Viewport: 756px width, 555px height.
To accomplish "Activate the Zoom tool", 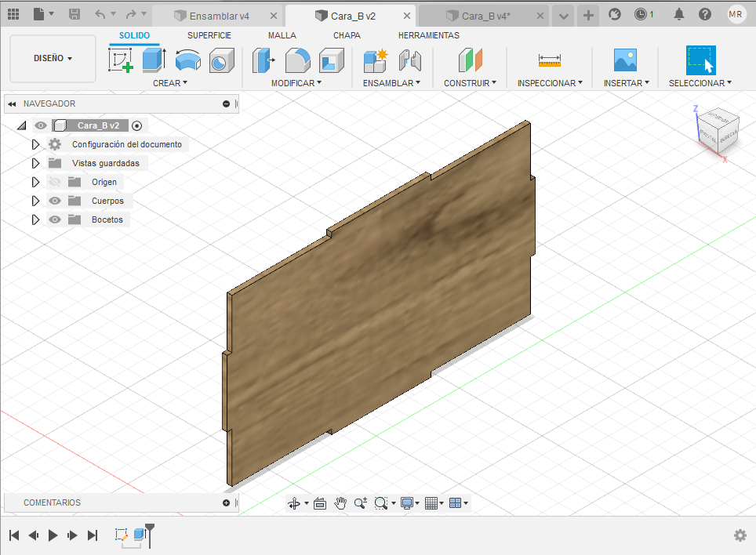I will tap(361, 503).
